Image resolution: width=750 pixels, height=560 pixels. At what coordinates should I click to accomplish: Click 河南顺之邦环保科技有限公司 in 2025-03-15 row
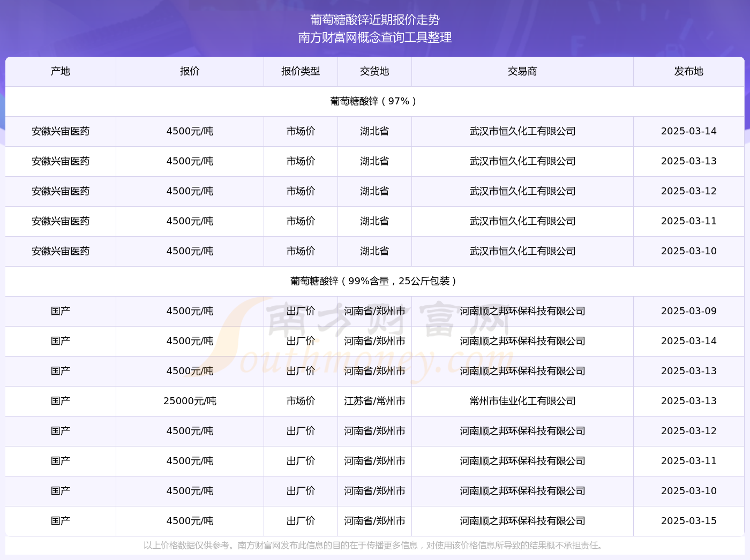tap(522, 521)
